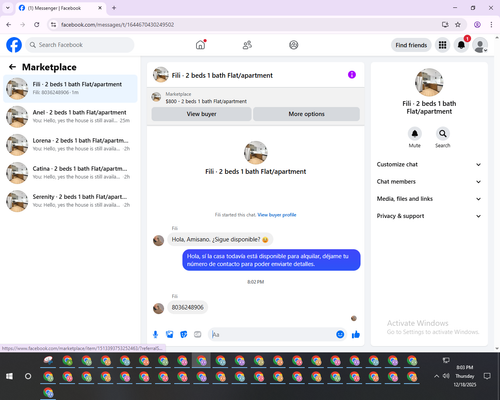Expand Customize chat section
This screenshot has height=400, width=500.
click(x=429, y=164)
